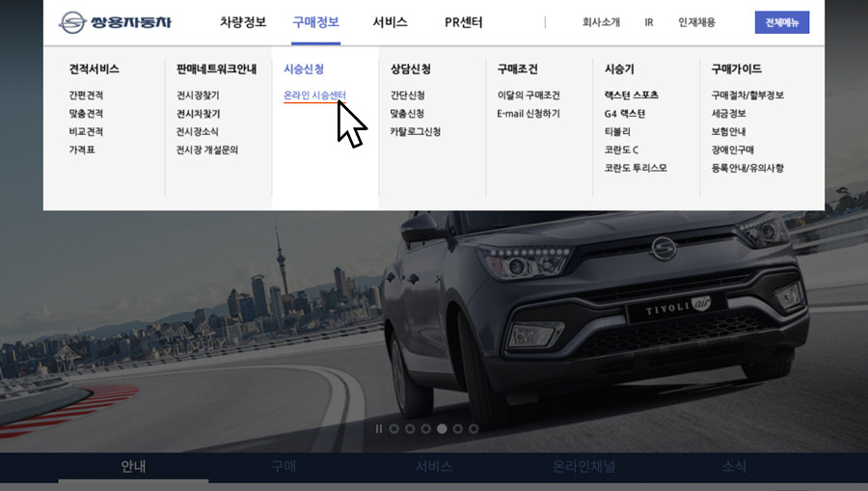Choose 간편견적 under 견적서비스
The image size is (868, 491).
click(86, 95)
